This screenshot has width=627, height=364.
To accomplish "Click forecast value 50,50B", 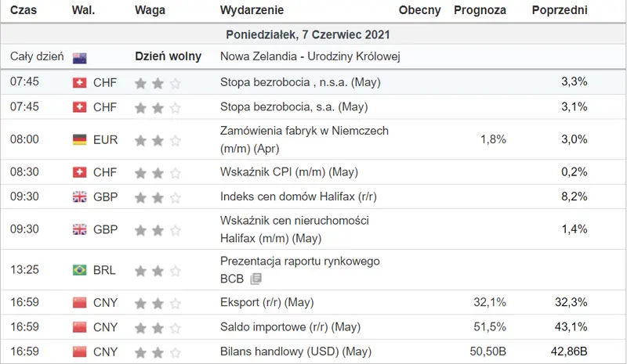I will (x=487, y=351).
